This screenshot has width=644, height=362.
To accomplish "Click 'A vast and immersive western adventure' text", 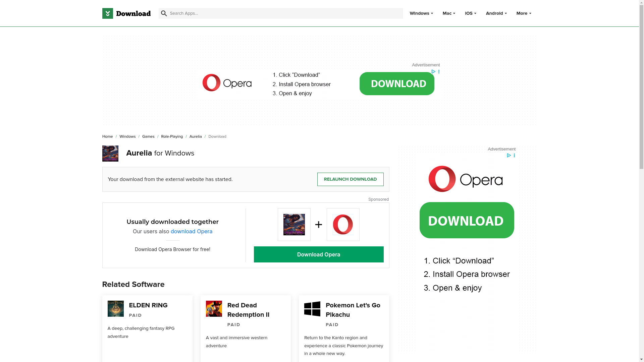I will [236, 342].
